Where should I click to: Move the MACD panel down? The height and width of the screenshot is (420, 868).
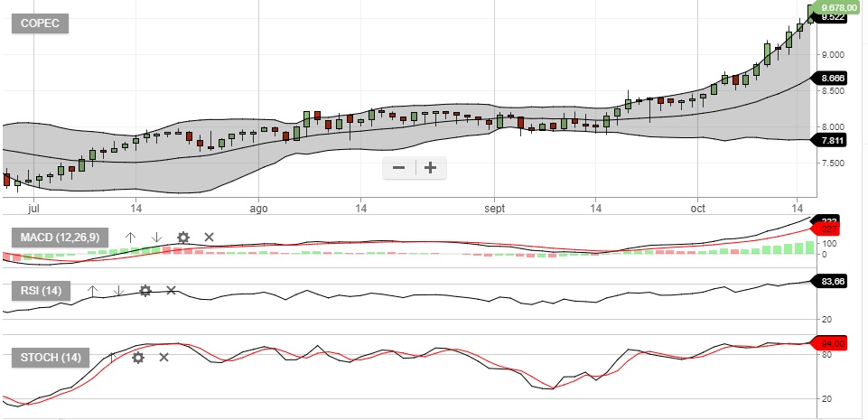click(x=156, y=238)
